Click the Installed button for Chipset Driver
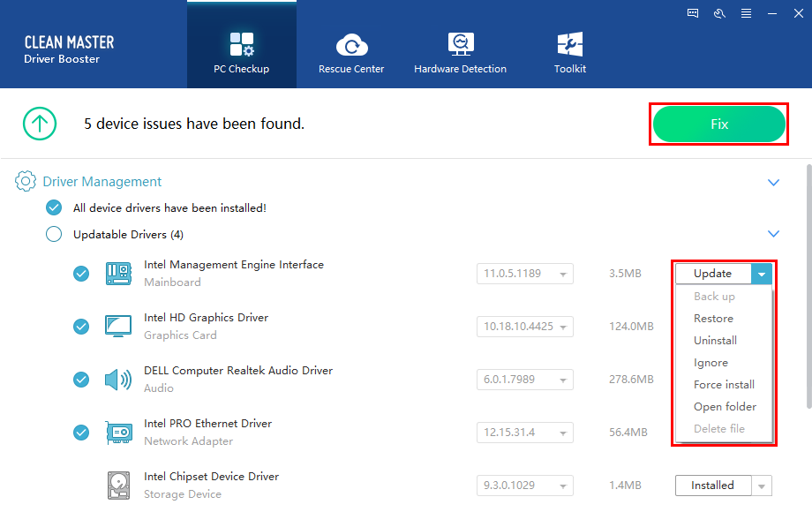The height and width of the screenshot is (512, 812). [x=712, y=486]
